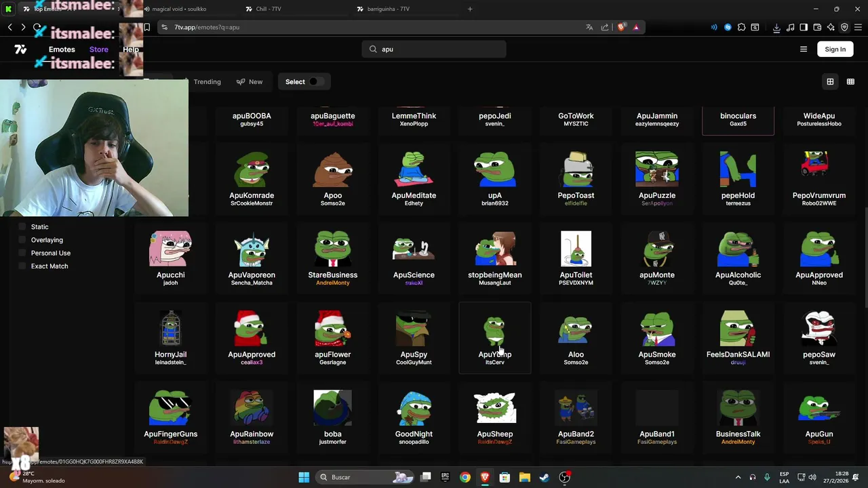The height and width of the screenshot is (488, 868).
Task: Open the ApuKomrade emote
Action: click(252, 178)
